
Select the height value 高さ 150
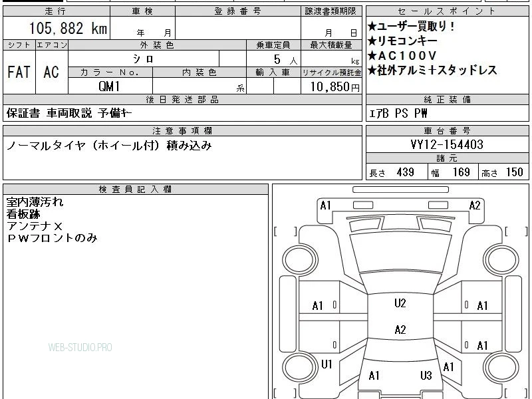(503, 172)
